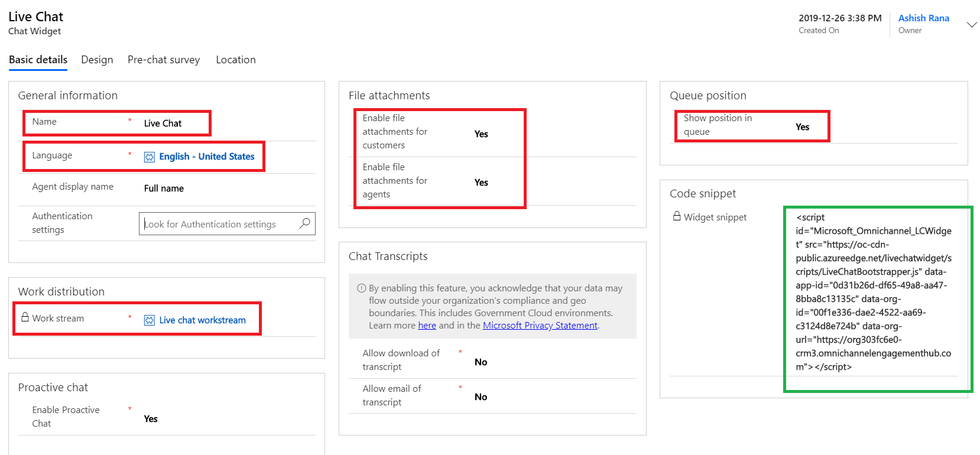
Task: Toggle Enable file attachments for agents
Action: 481,183
